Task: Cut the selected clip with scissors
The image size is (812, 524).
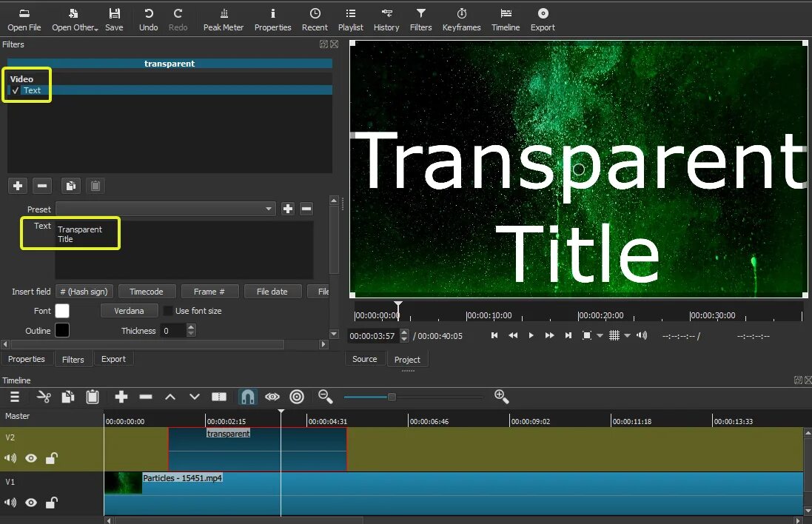Action: tap(44, 397)
